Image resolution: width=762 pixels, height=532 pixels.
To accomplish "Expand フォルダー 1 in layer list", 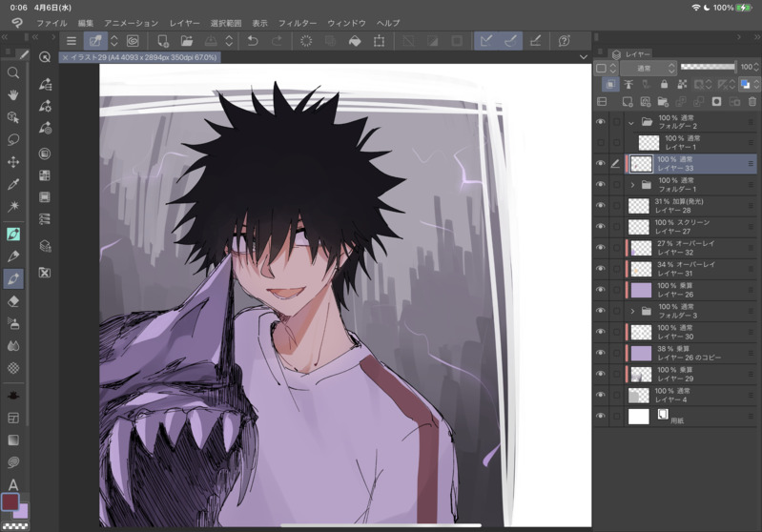I will [632, 185].
